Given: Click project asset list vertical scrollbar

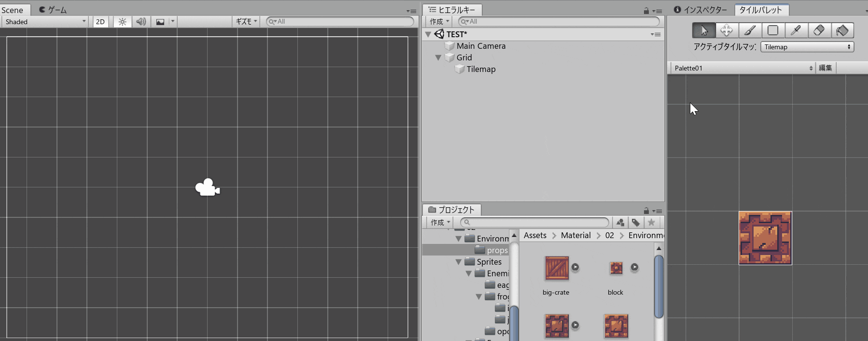Looking at the screenshot, I should (659, 286).
